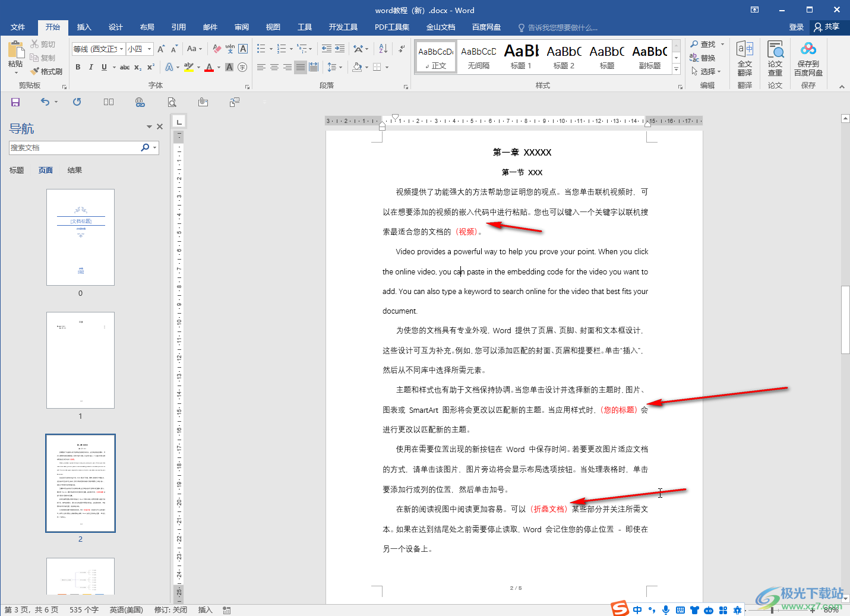Image resolution: width=850 pixels, height=616 pixels.
Task: Open the File (文件) menu
Action: pyautogui.click(x=18, y=27)
